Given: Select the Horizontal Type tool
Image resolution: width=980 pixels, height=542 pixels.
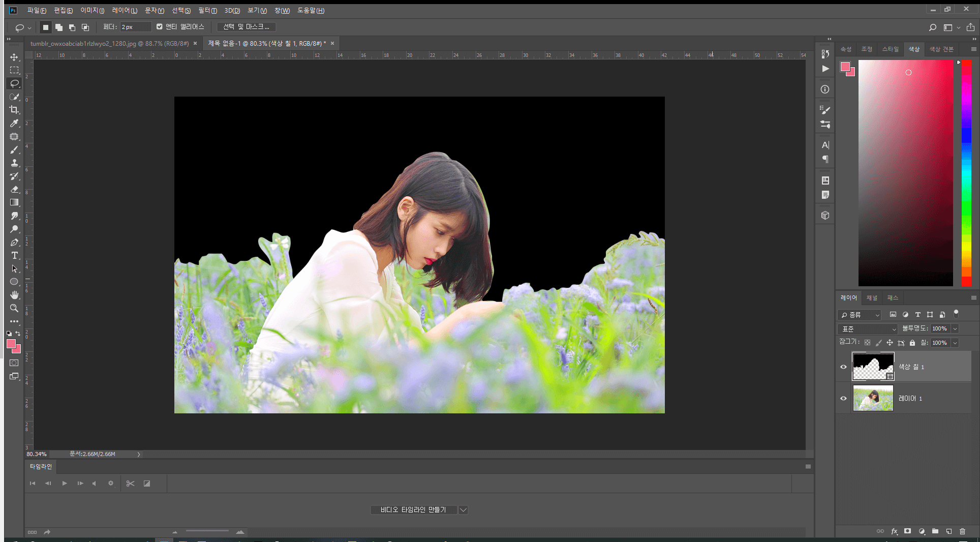Looking at the screenshot, I should tap(14, 255).
